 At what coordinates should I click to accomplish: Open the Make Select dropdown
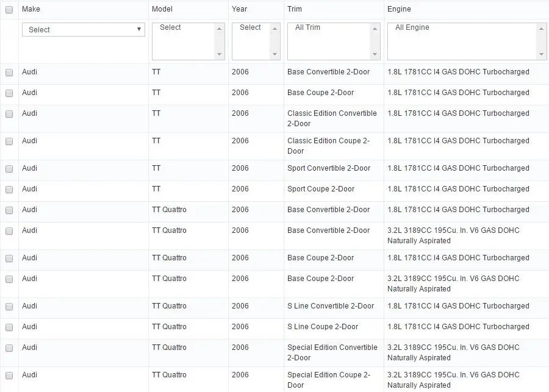click(x=84, y=29)
